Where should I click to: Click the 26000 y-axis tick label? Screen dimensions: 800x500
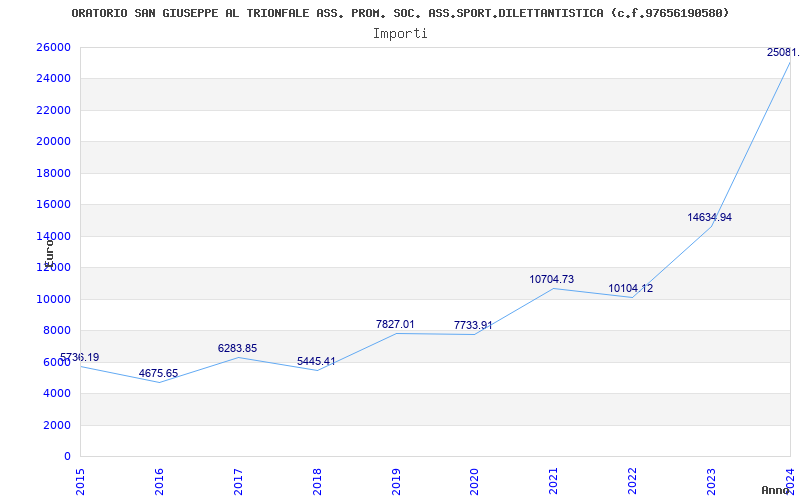pyautogui.click(x=53, y=47)
